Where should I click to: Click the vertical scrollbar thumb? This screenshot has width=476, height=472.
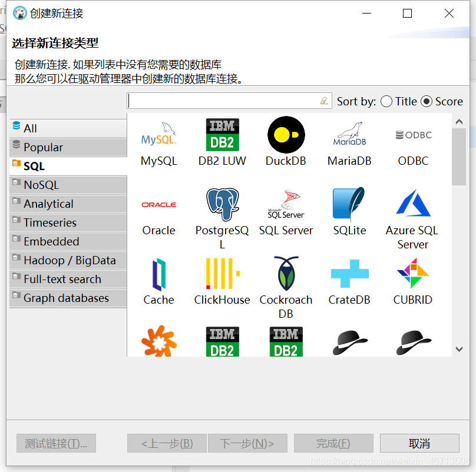[x=459, y=157]
